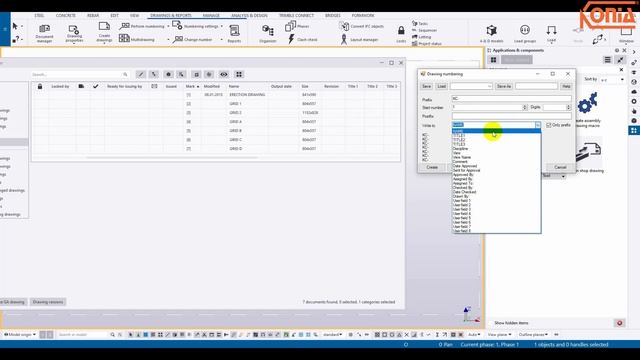Click Load in Drawing numbering dialog

(x=442, y=86)
